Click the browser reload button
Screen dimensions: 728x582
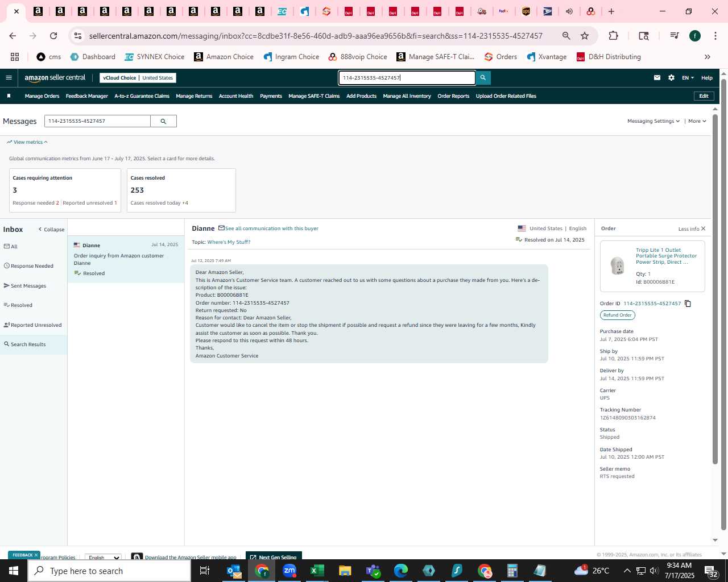pos(53,36)
